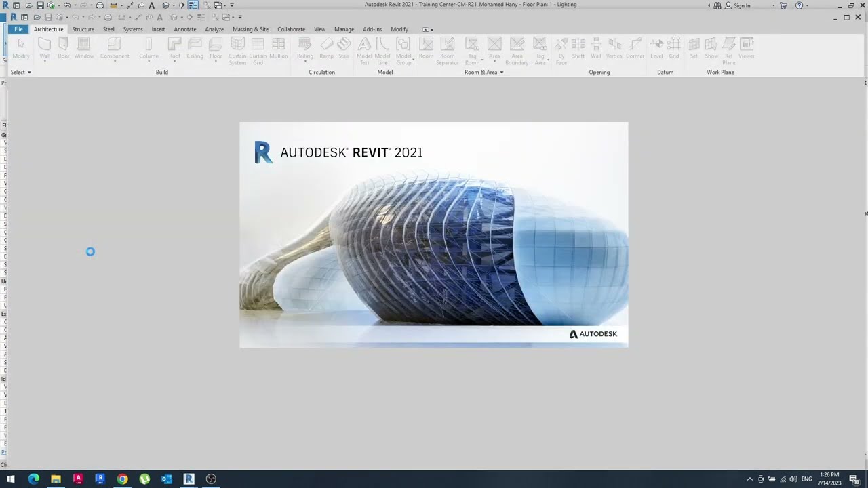The image size is (868, 488).
Task: Open the Windows Start menu
Action: (x=11, y=479)
